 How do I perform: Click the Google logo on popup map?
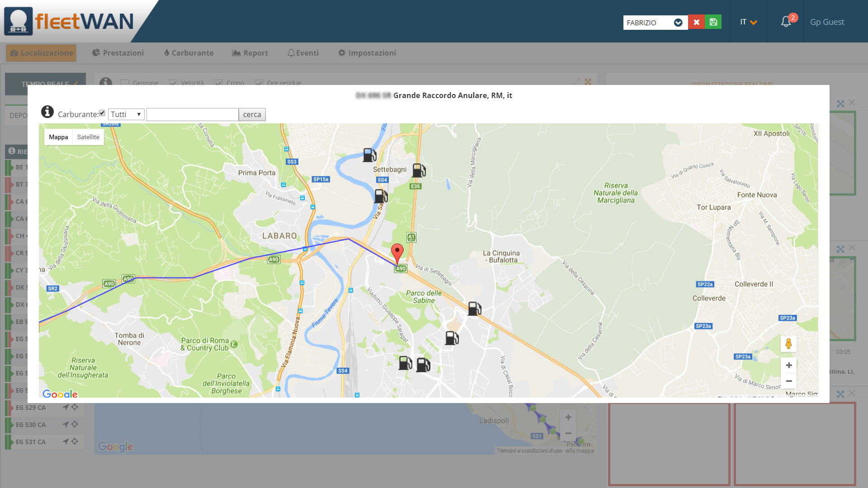(x=60, y=394)
